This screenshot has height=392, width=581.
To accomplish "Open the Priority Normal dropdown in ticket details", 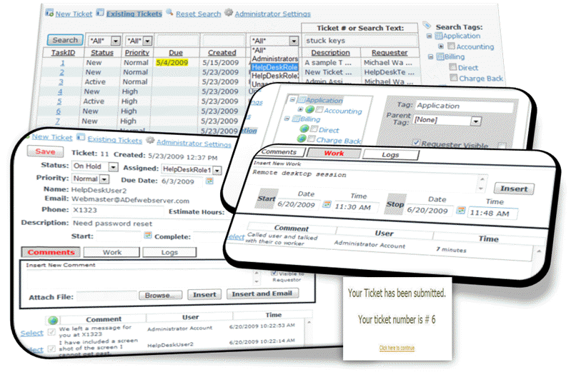I will (x=104, y=179).
